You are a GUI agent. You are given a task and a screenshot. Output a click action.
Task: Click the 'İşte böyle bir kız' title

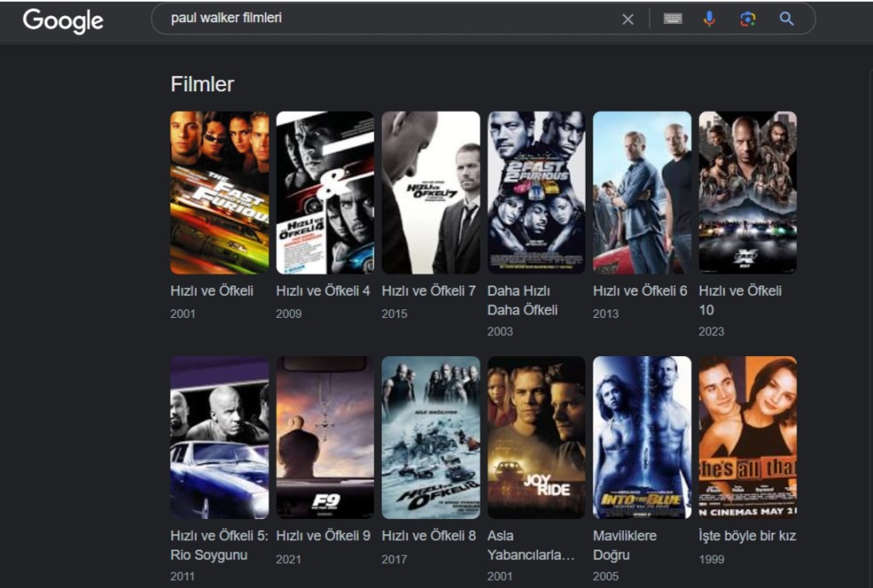(x=747, y=536)
